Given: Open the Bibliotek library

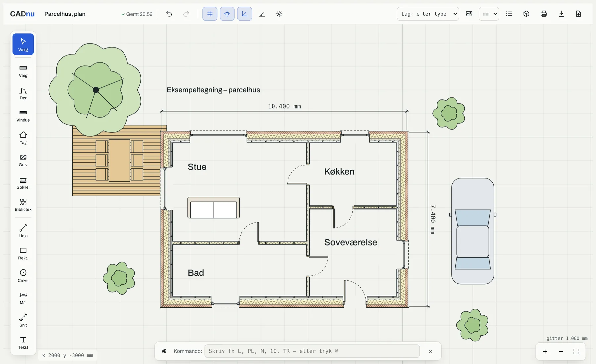Looking at the screenshot, I should 23,205.
